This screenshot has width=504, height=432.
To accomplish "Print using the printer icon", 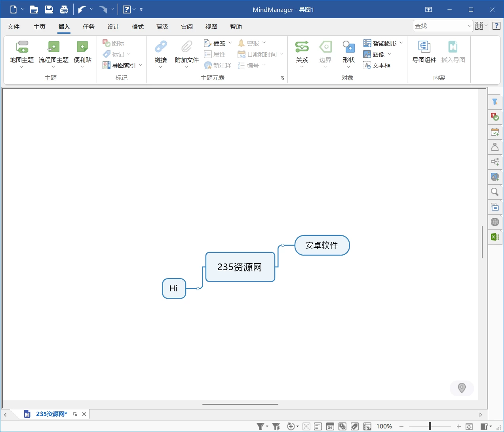I will [64, 9].
